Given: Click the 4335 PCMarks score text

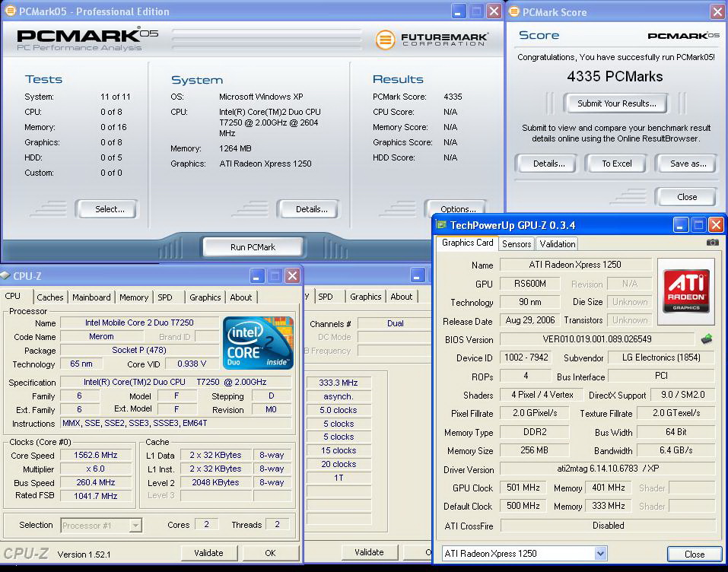Looking at the screenshot, I should [x=615, y=77].
